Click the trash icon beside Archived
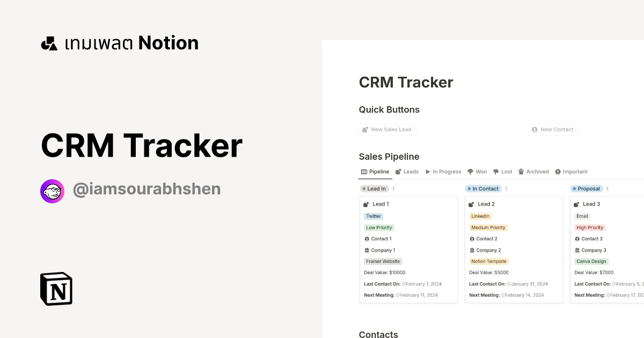 coord(520,171)
